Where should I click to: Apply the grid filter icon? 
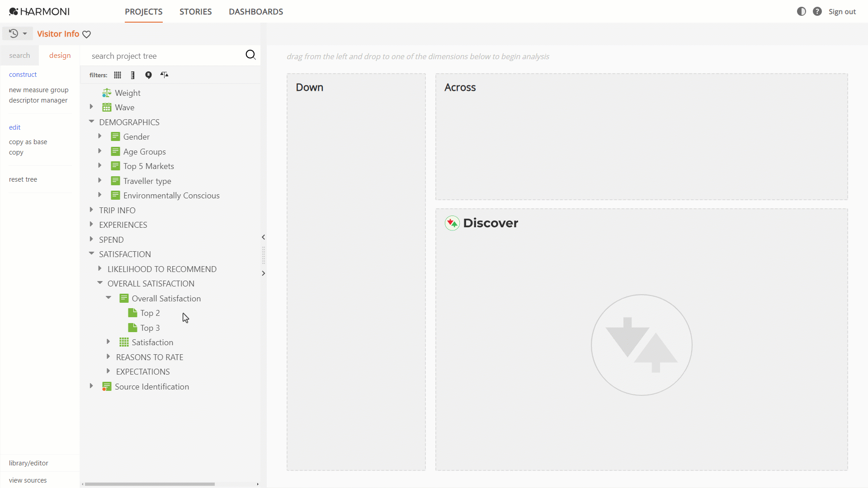pyautogui.click(x=118, y=75)
